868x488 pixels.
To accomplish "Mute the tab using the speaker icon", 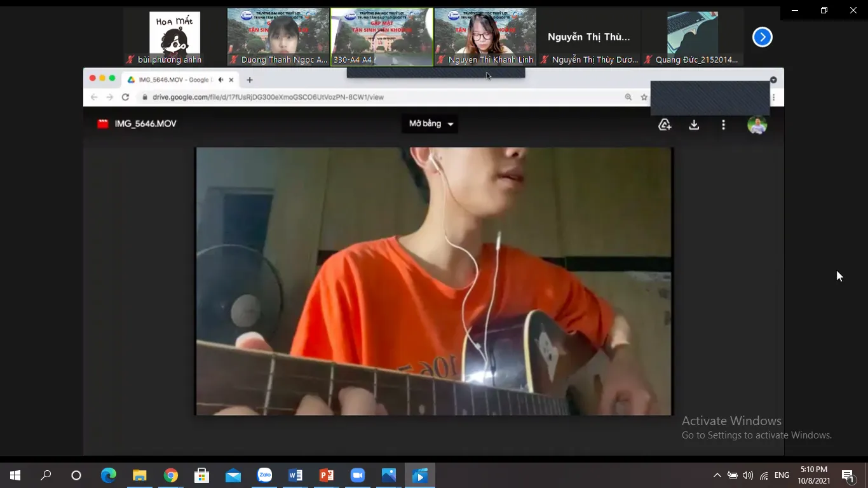I will coord(220,80).
